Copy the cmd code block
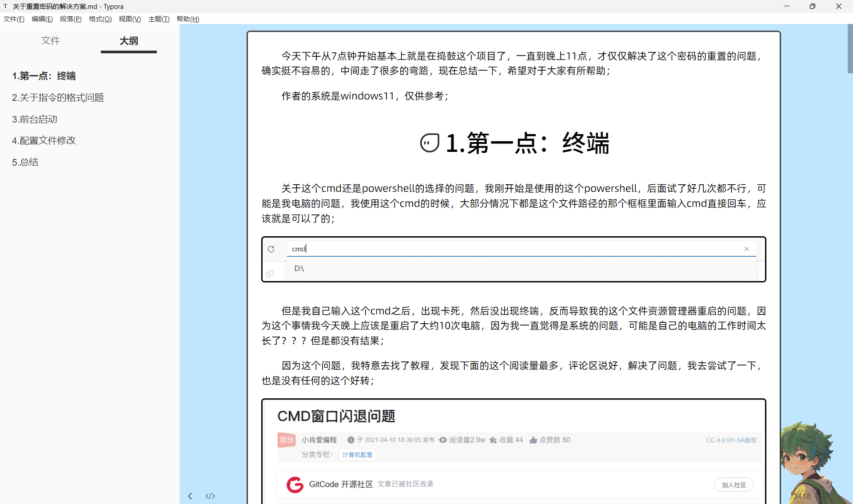Viewport: 853px width, 504px height. (x=270, y=274)
